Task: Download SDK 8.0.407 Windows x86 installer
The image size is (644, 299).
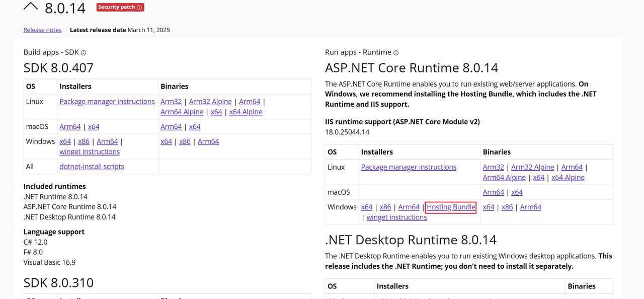Action: [84, 141]
